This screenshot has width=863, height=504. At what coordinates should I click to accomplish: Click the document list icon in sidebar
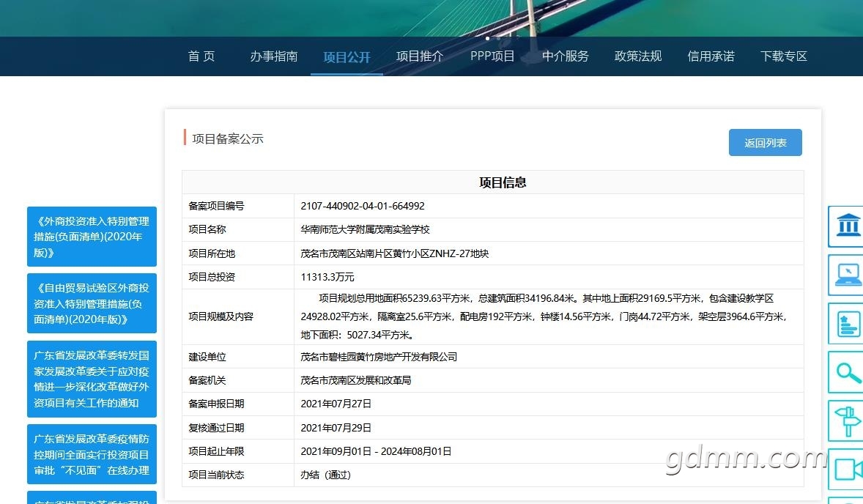(846, 324)
